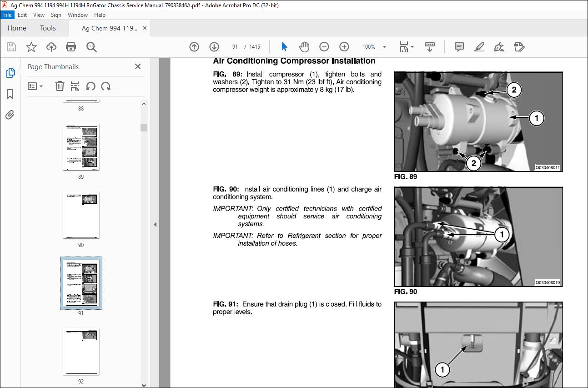Open Attachments paperclip panel
Screen dimensions: 588x388
coord(10,115)
